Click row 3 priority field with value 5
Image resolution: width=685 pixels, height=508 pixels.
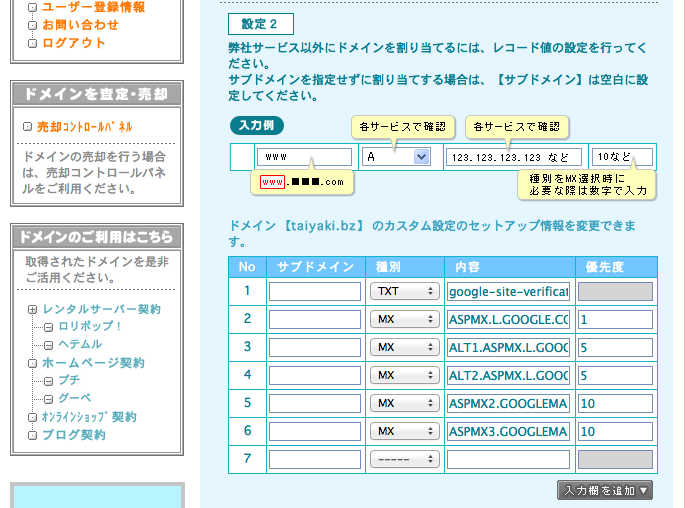point(615,347)
